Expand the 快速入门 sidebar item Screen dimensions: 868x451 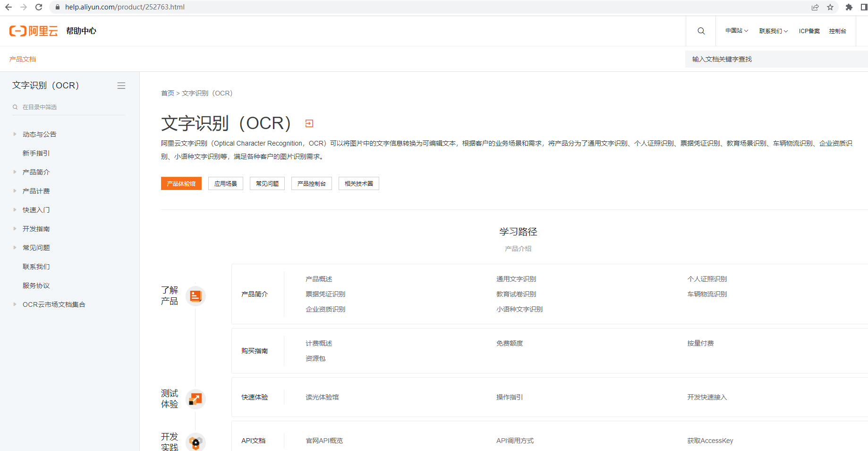(x=15, y=210)
